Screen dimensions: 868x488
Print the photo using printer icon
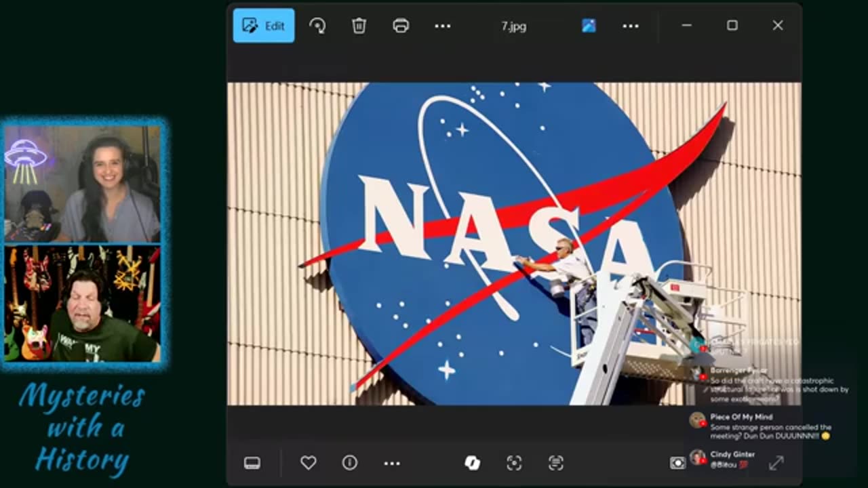pyautogui.click(x=401, y=26)
